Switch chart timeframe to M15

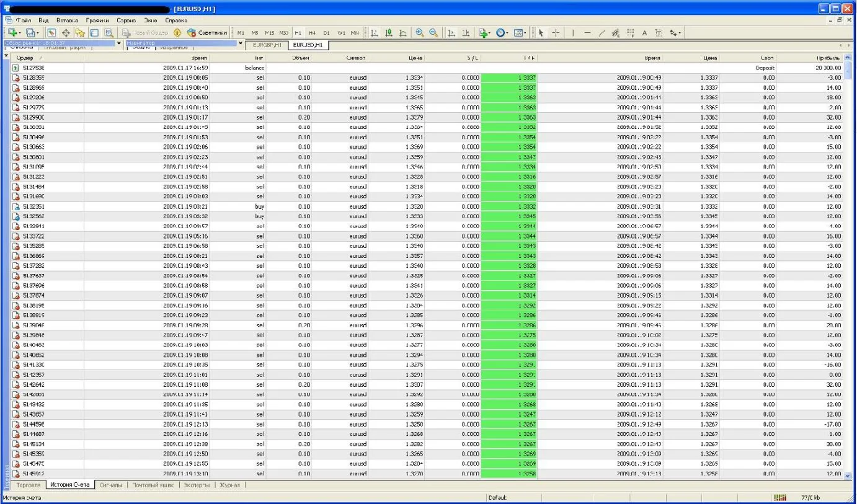pyautogui.click(x=269, y=33)
